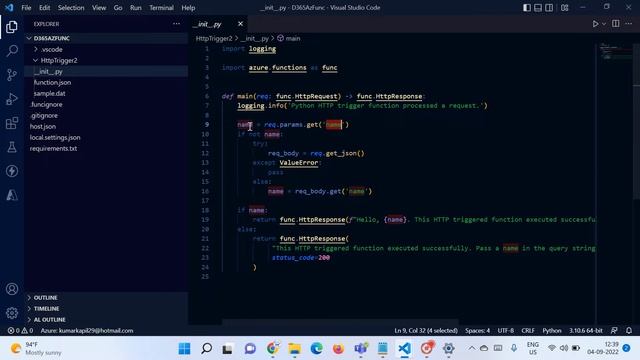
Task: Open the Search view in activity bar
Action: (x=12, y=51)
